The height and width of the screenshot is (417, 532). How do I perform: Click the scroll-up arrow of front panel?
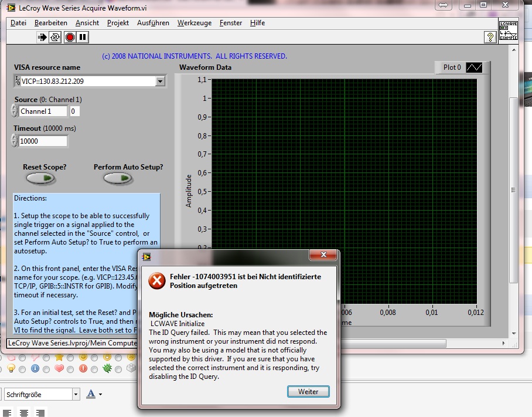(x=514, y=50)
